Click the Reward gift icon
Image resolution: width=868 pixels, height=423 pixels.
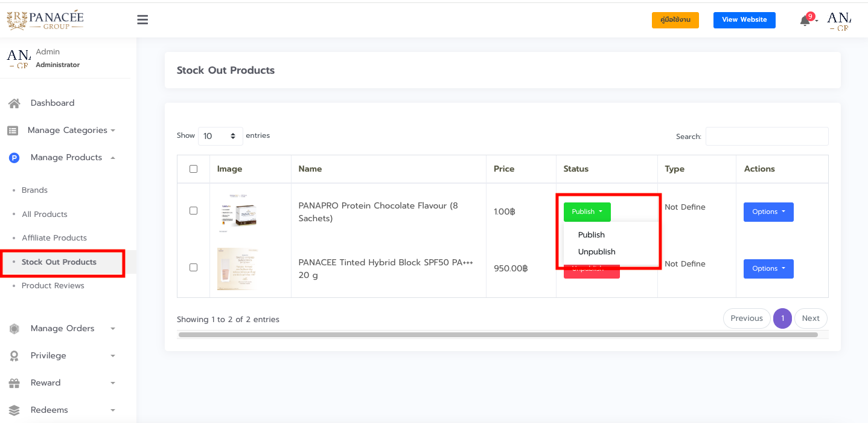(14, 383)
